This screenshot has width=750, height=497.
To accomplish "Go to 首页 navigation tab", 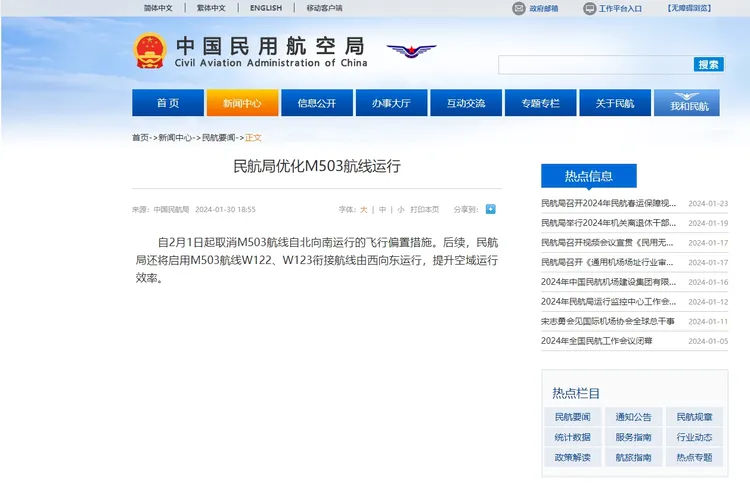I will (168, 102).
